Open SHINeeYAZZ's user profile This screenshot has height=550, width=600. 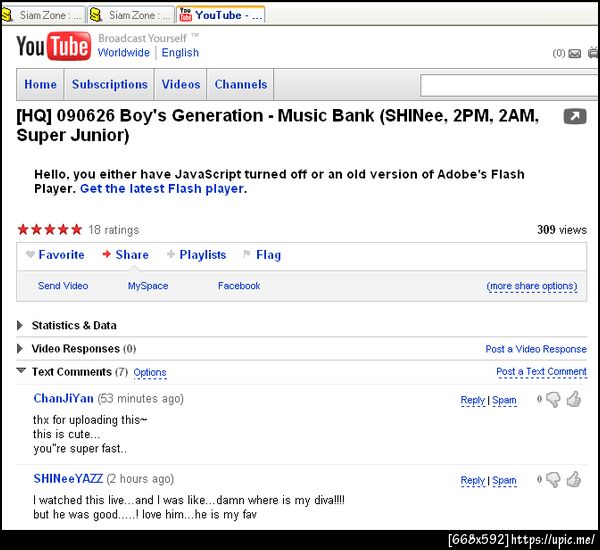(x=68, y=478)
